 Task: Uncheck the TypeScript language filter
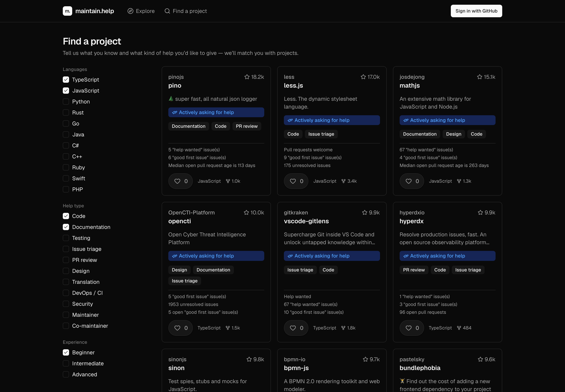tap(66, 80)
